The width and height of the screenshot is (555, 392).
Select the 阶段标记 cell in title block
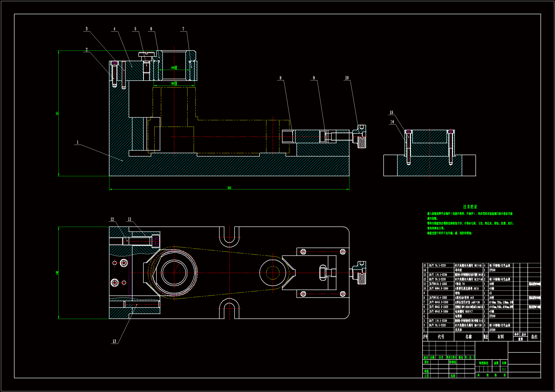tap(484, 363)
